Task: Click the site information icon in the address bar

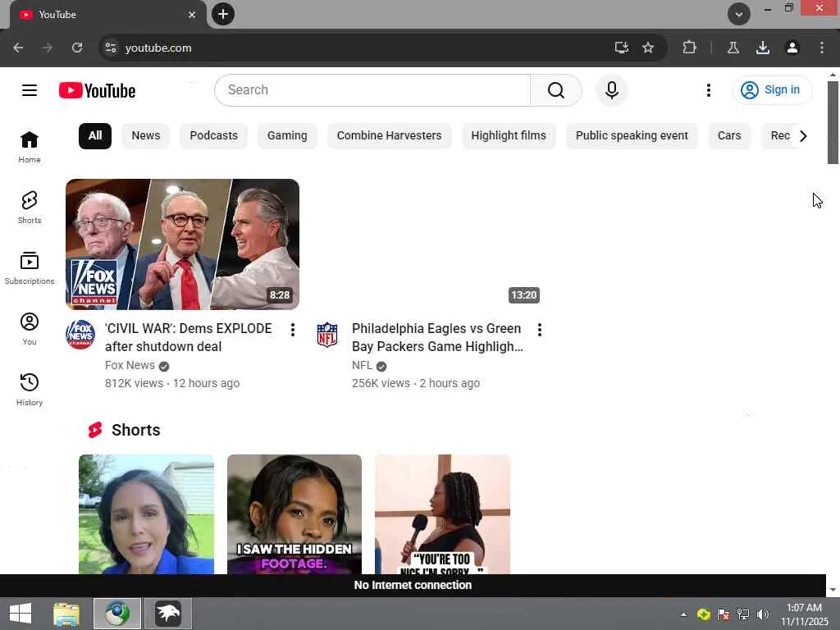Action: pos(111,48)
